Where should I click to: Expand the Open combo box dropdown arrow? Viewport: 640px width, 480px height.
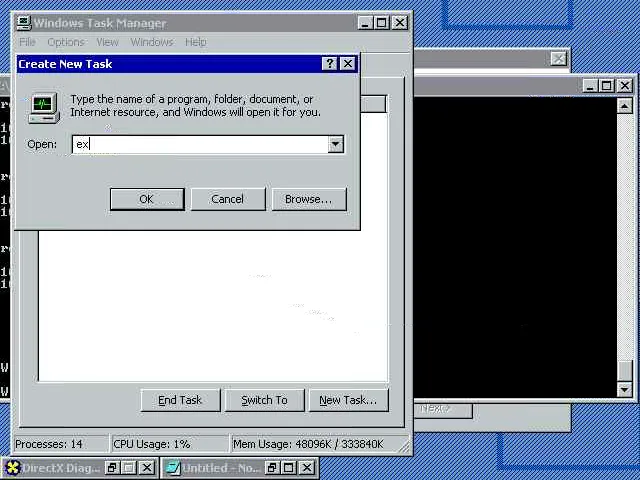[x=336, y=144]
